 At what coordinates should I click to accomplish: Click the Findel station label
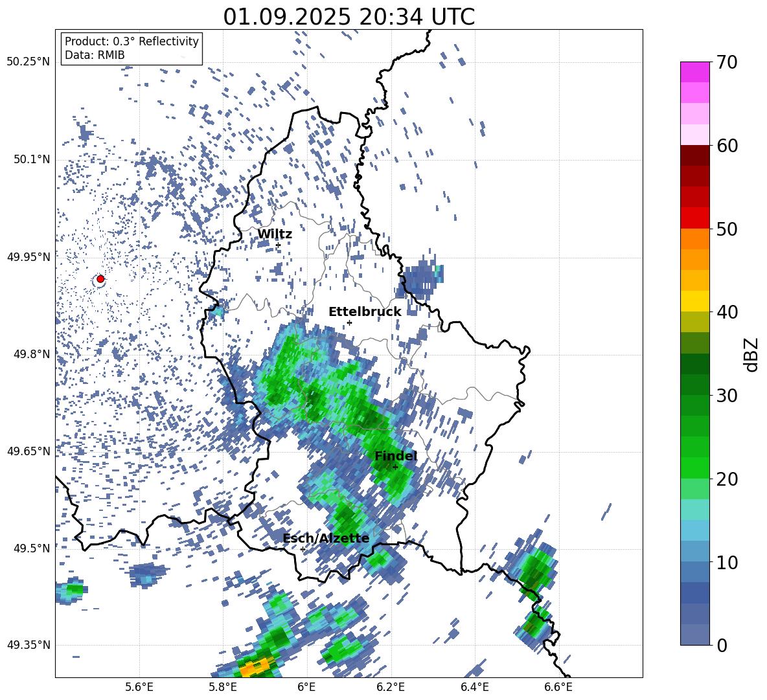(x=396, y=456)
